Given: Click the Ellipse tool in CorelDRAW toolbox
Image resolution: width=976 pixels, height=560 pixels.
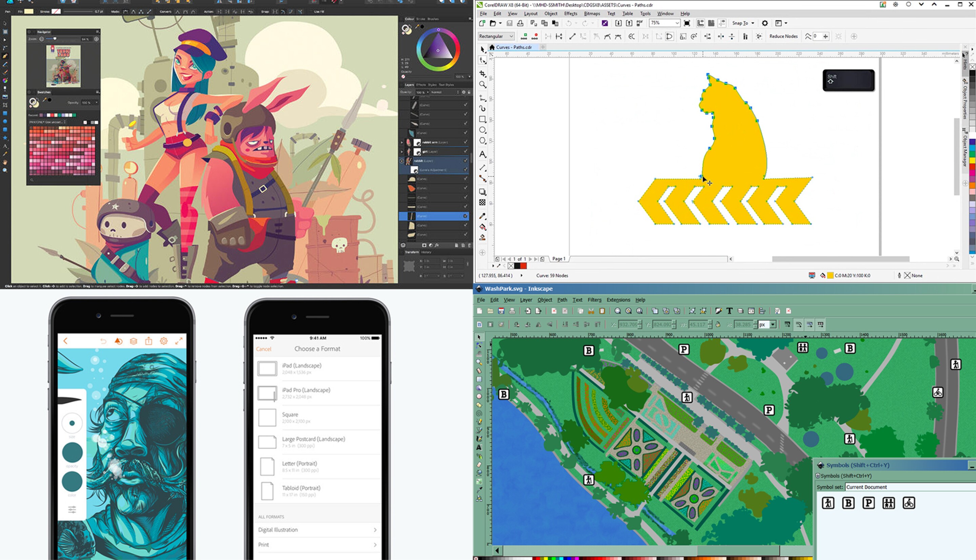Looking at the screenshot, I should tap(482, 130).
